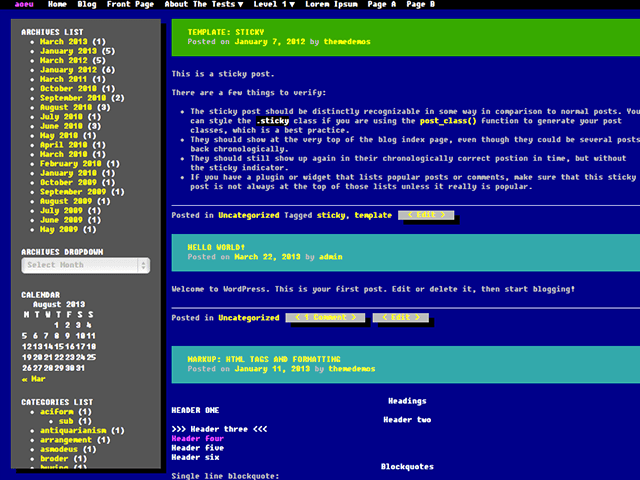Click the Header four link

tap(198, 438)
